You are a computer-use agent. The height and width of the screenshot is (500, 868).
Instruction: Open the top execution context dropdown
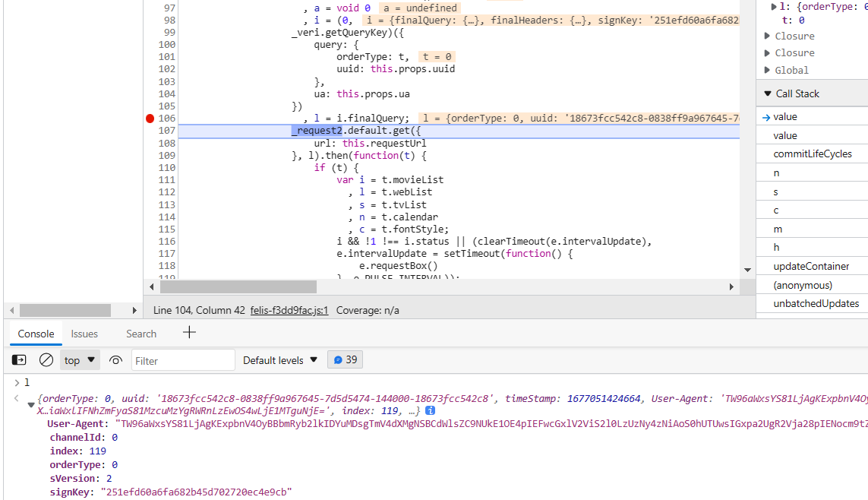[80, 360]
